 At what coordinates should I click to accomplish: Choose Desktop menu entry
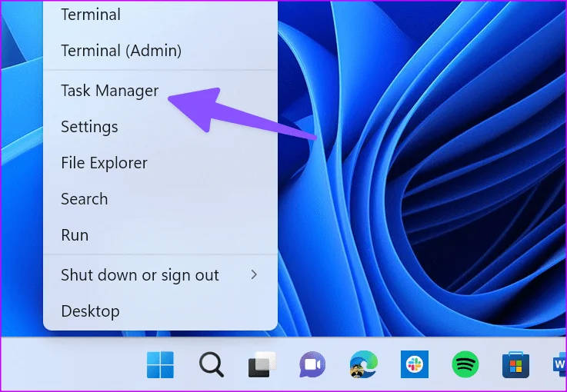tap(160, 311)
